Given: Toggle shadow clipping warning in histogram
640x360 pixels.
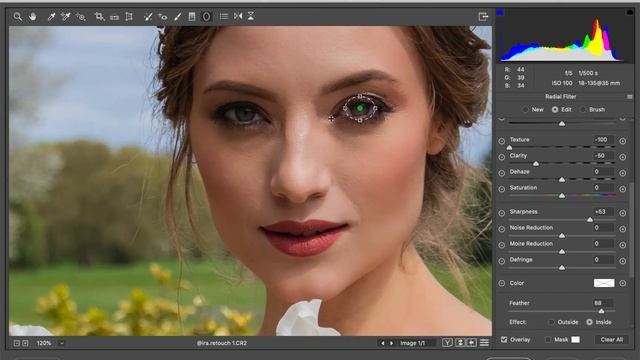Looking at the screenshot, I should (500, 13).
